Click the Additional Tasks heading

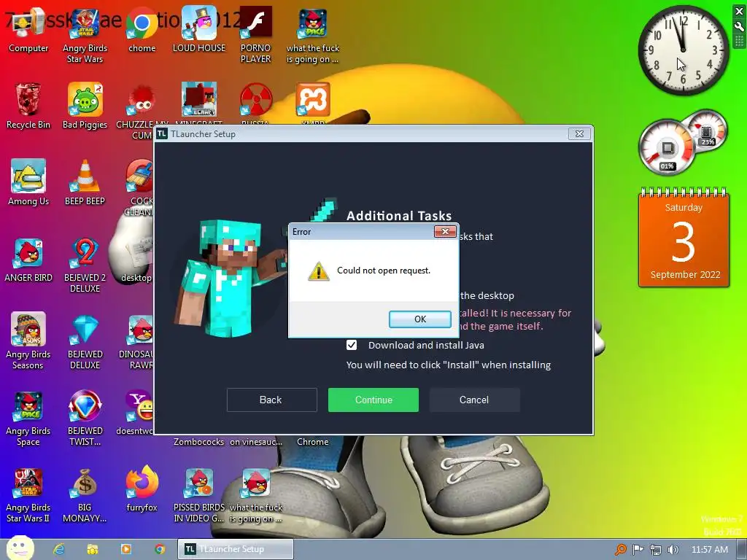tap(399, 216)
